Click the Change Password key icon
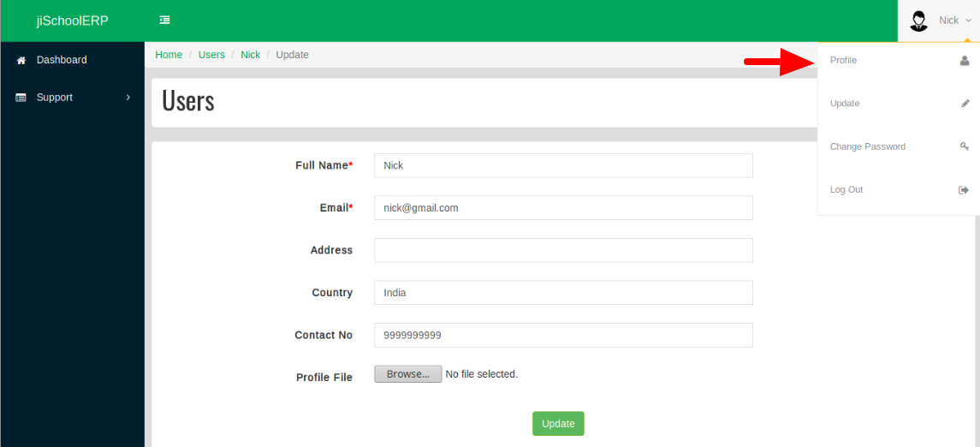Screen dimensions: 980x447 (965, 146)
